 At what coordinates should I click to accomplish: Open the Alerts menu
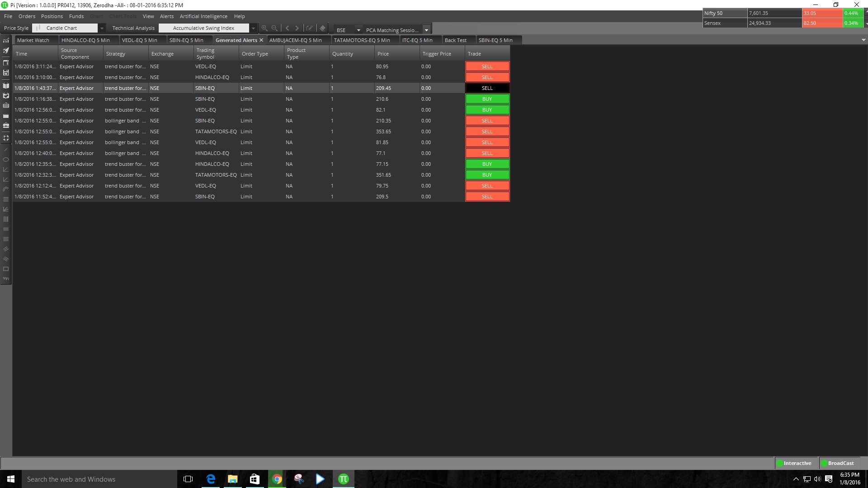click(167, 16)
